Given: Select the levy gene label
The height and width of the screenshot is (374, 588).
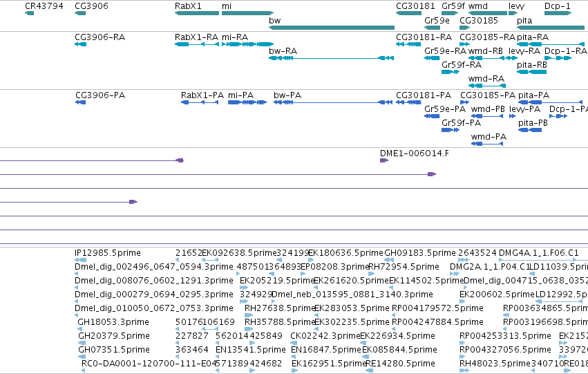Looking at the screenshot, I should pos(516,6).
